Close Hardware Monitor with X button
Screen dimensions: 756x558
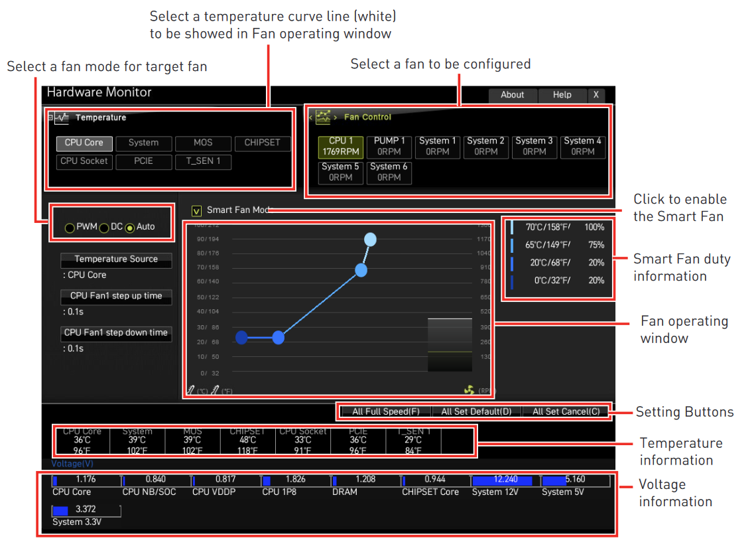click(596, 95)
